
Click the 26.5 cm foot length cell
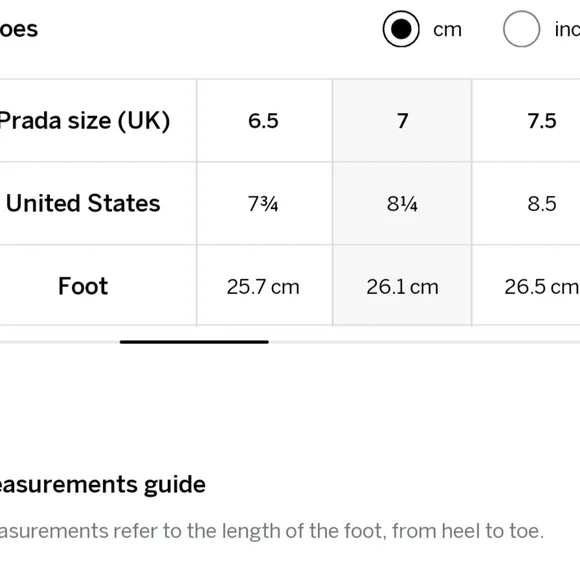point(526,286)
